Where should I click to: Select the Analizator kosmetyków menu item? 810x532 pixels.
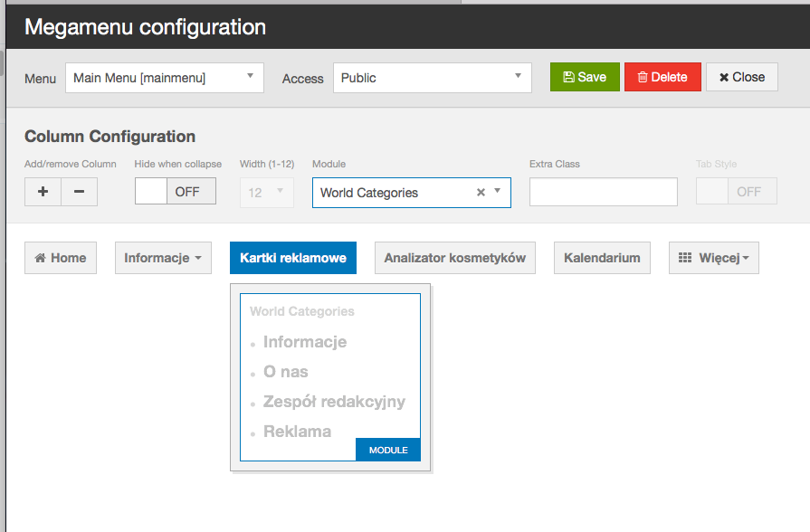pyautogui.click(x=454, y=258)
